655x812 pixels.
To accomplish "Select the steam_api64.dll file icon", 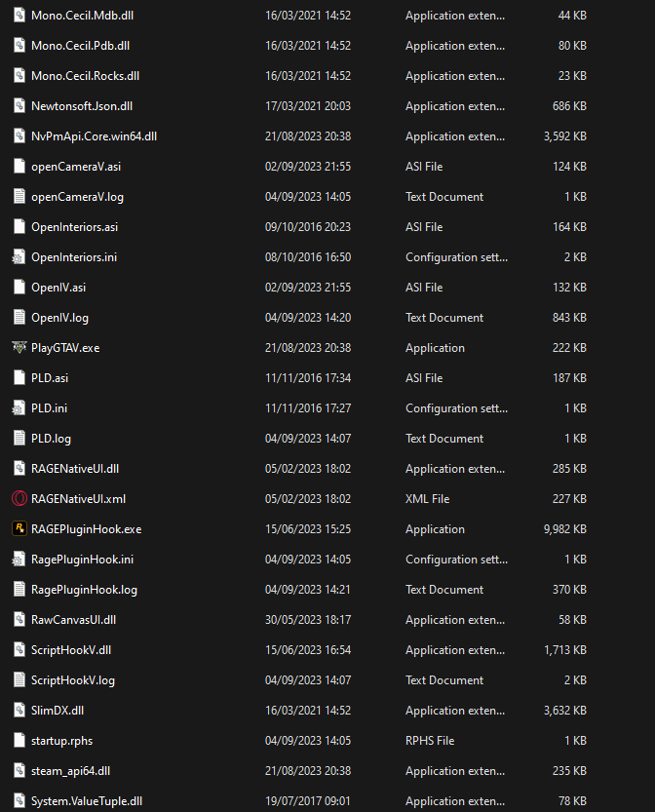I will pos(19,770).
